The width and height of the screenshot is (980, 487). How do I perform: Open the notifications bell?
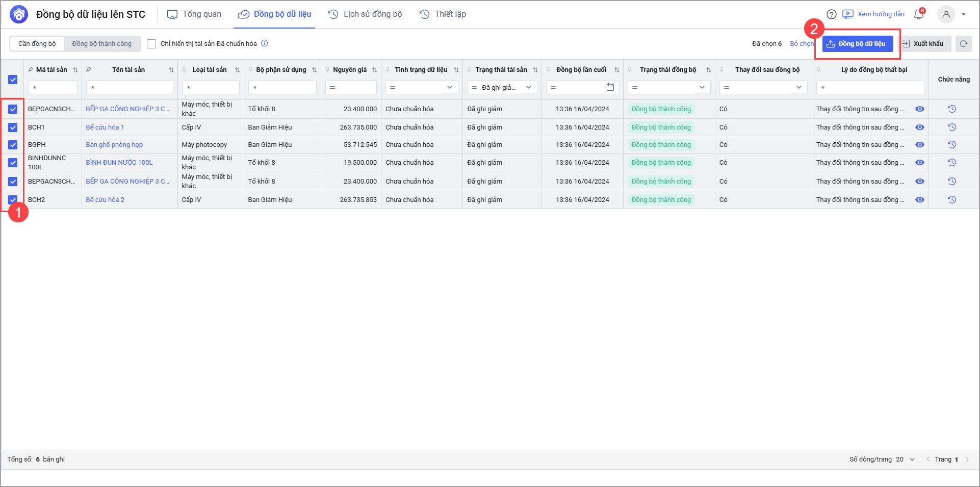pos(919,14)
